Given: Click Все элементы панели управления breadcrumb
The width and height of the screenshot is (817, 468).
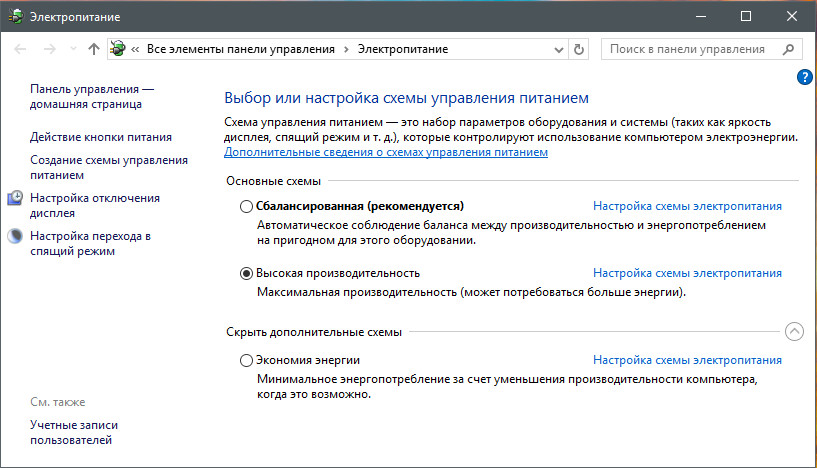Looking at the screenshot, I should [x=242, y=49].
